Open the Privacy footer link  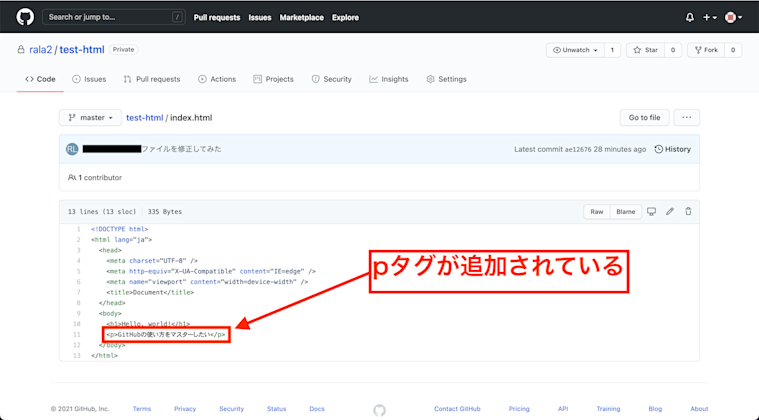pos(185,409)
